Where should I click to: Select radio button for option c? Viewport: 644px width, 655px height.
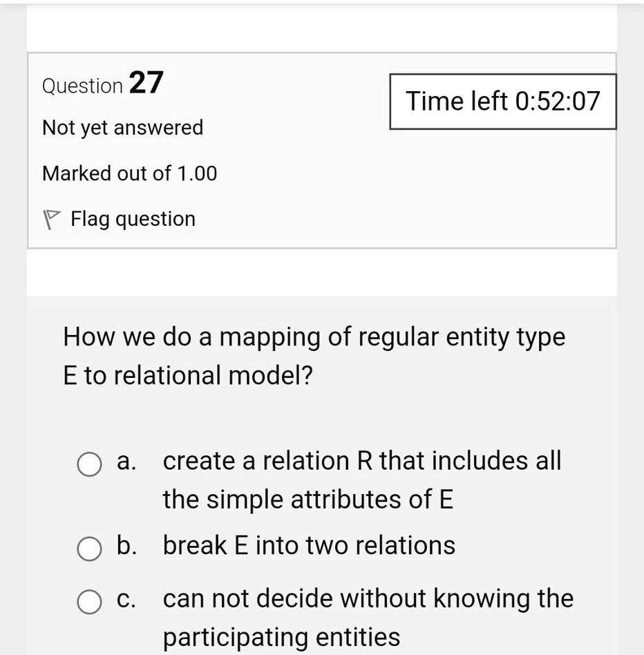(88, 602)
